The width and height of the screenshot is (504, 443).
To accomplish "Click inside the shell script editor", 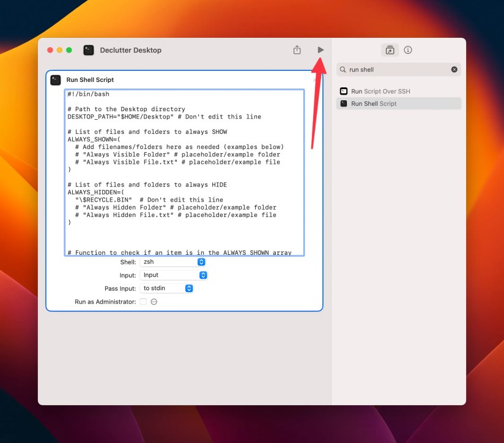I will pyautogui.click(x=184, y=172).
